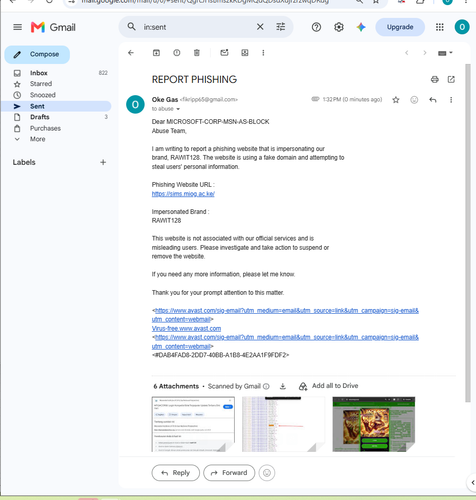476x500 pixels.
Task: Download all attachments
Action: (x=283, y=386)
